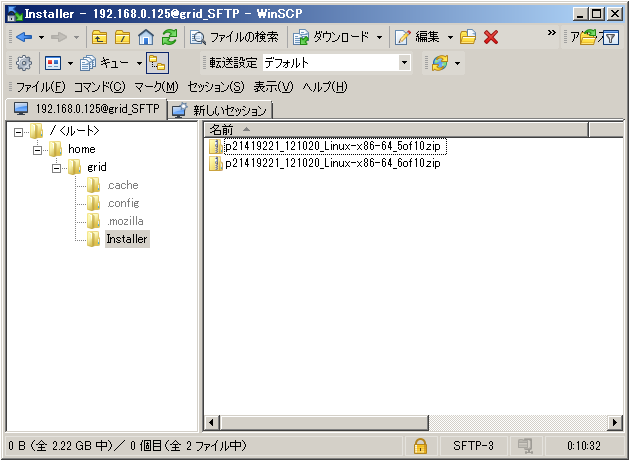The image size is (630, 461).
Task: Open root directory folder icon
Action: (x=123, y=37)
